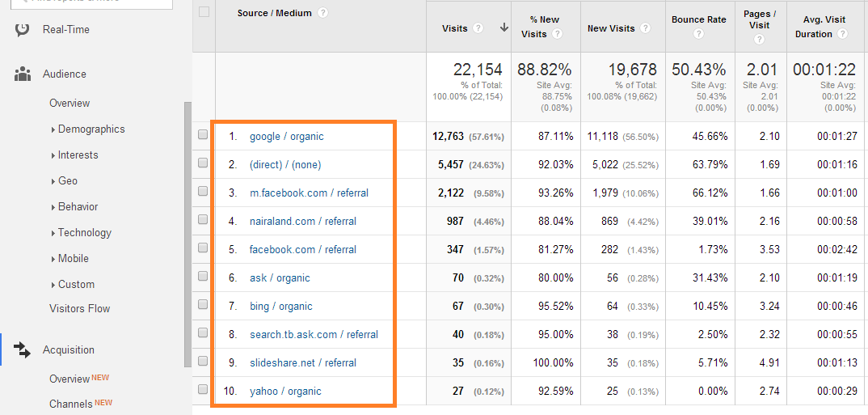
Task: Open the m.facebook.com / referral link
Action: click(x=309, y=193)
